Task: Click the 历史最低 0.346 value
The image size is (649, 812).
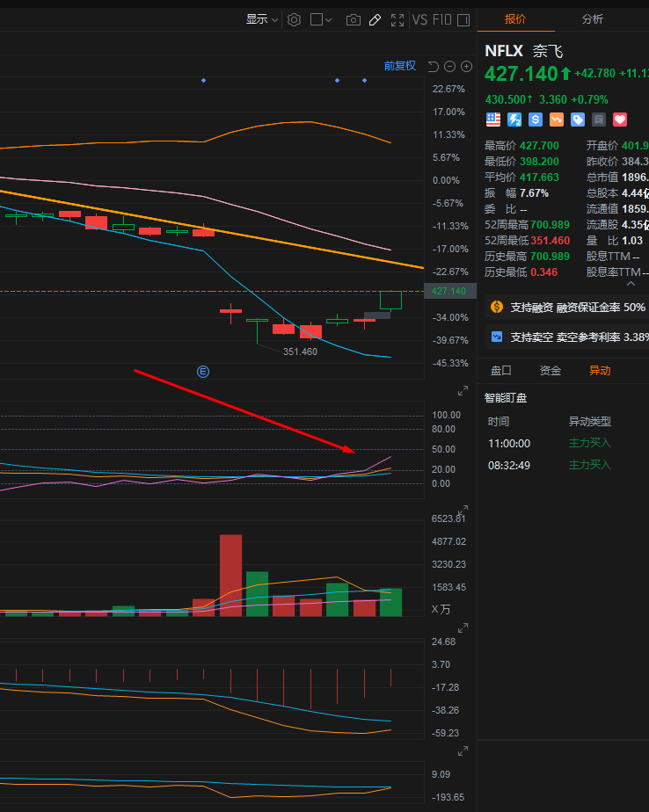Action: tap(543, 272)
